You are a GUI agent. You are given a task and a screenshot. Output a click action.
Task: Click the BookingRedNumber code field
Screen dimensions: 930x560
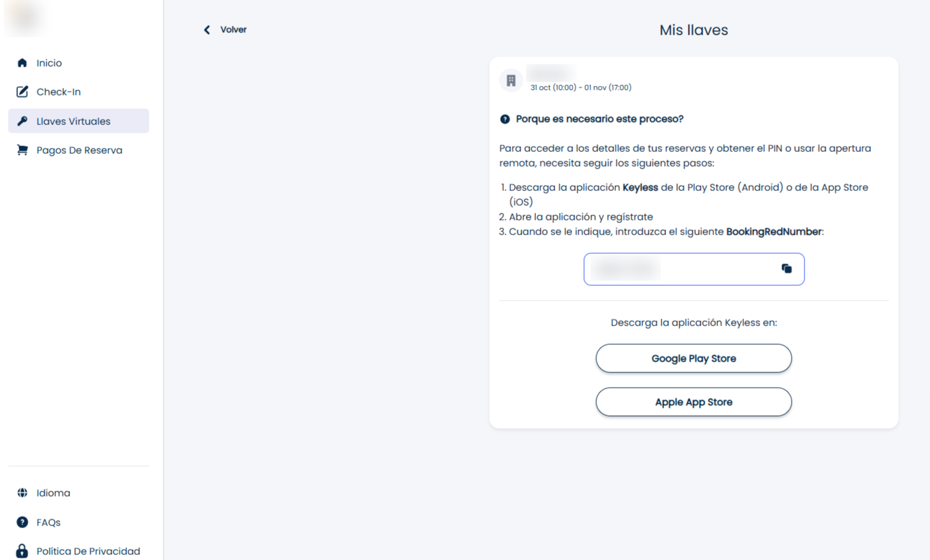coord(679,269)
